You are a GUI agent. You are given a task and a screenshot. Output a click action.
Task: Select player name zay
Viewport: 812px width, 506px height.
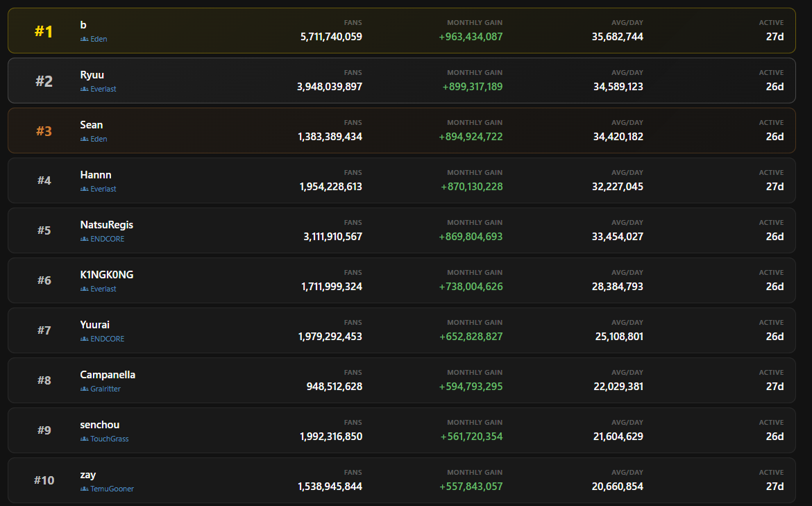pos(88,475)
